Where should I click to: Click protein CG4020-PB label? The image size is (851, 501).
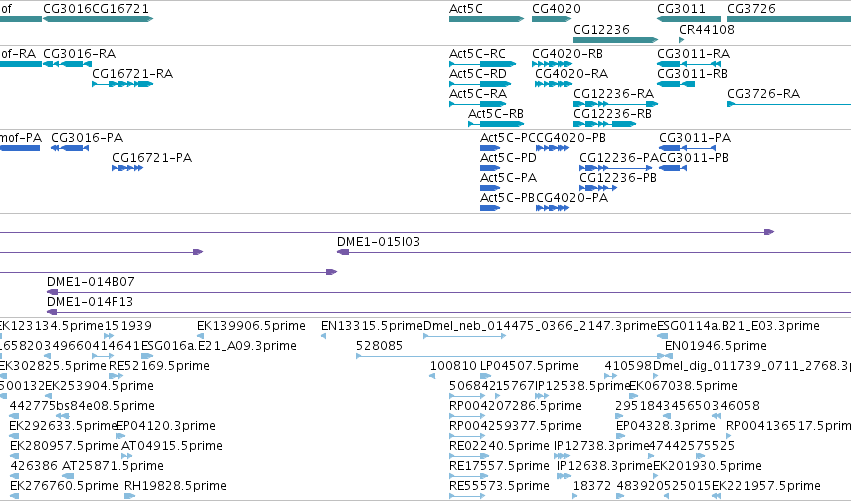pyautogui.click(x=571, y=138)
